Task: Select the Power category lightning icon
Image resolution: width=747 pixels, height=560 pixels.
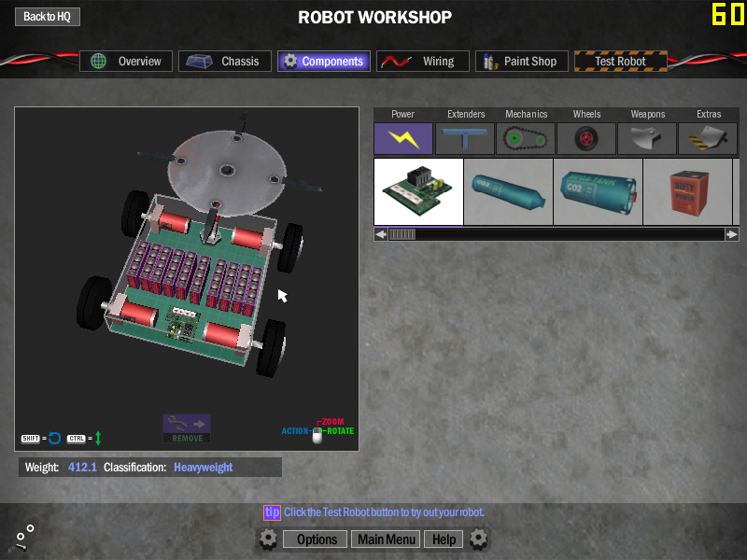Action: [403, 138]
